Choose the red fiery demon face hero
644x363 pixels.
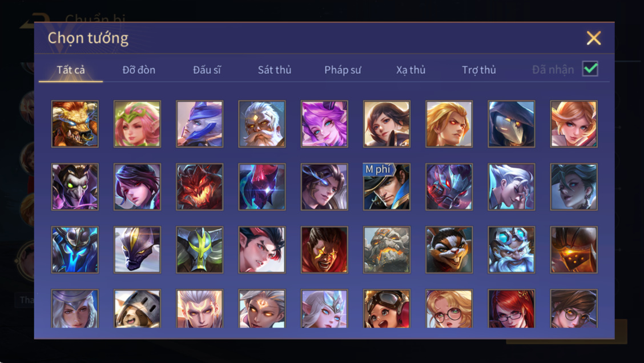click(200, 186)
